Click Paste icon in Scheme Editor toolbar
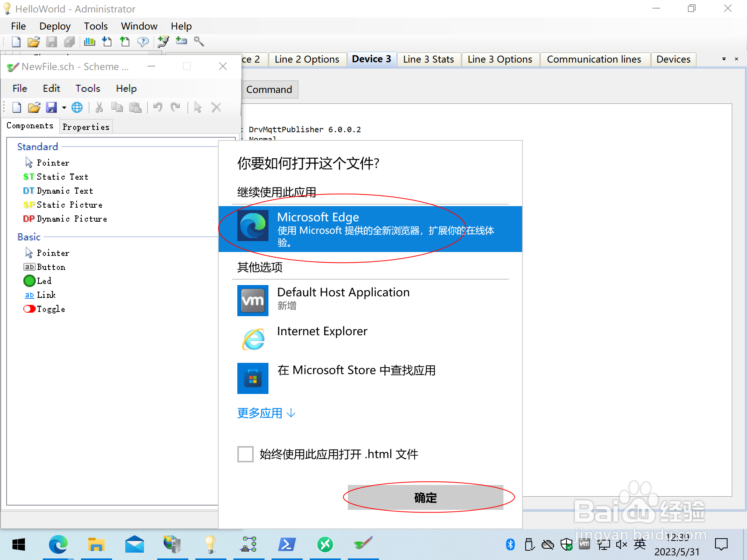The height and width of the screenshot is (560, 747). coord(135,107)
